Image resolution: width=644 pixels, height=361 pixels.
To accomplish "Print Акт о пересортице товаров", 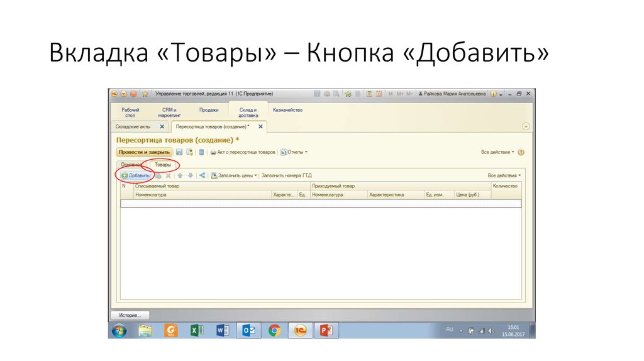I will coord(242,152).
